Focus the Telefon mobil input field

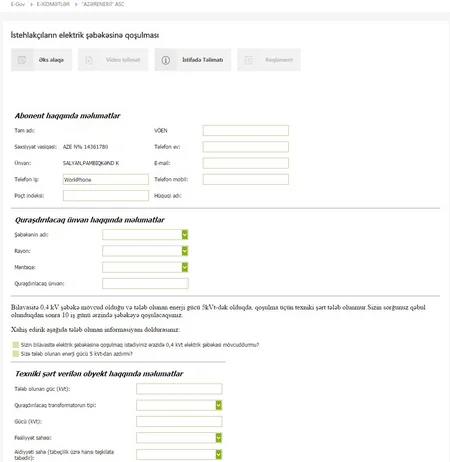246,179
